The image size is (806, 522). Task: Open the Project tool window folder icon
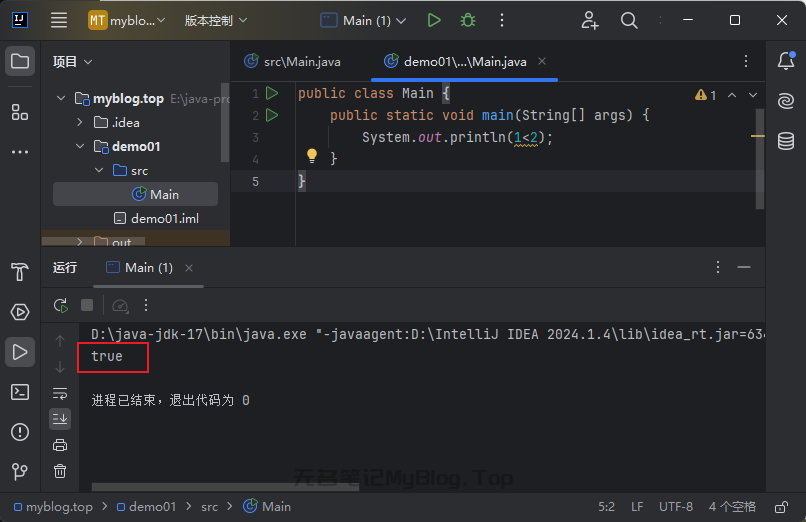click(20, 61)
